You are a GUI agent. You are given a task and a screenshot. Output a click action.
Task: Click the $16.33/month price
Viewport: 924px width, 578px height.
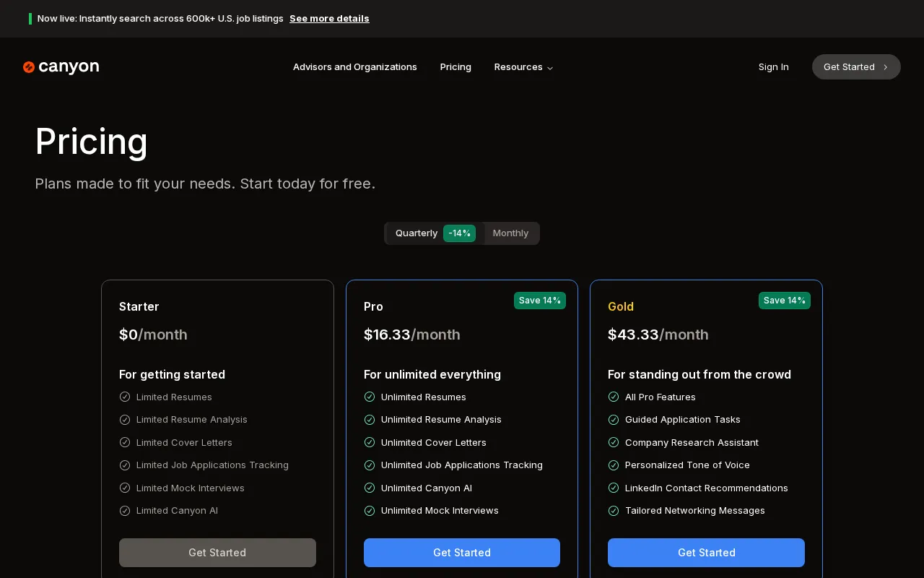click(x=412, y=335)
